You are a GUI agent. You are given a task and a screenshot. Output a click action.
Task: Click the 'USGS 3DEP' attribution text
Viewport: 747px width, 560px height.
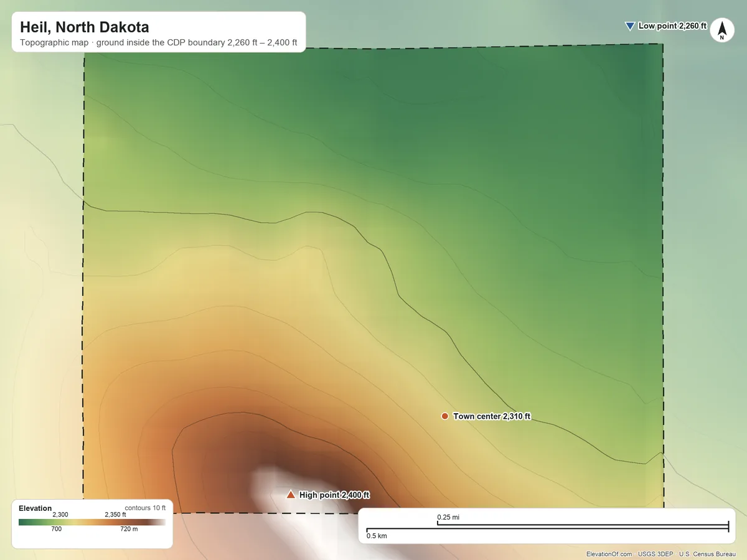655,554
